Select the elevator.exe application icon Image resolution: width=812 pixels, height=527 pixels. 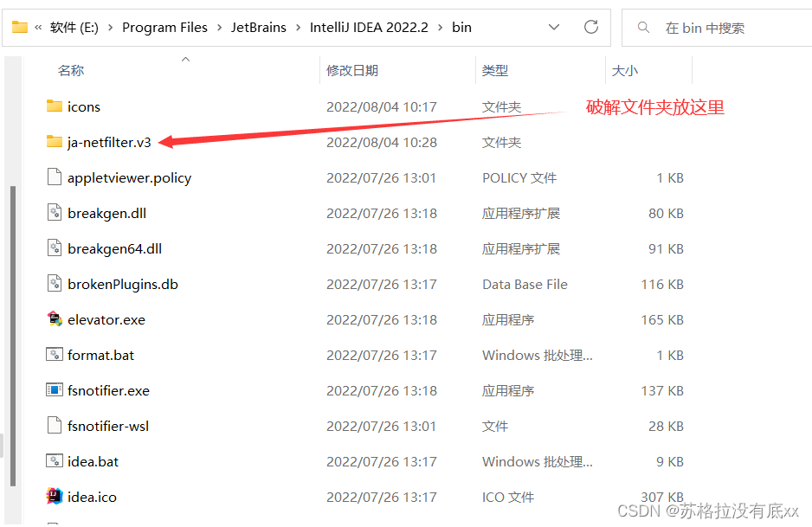(54, 319)
